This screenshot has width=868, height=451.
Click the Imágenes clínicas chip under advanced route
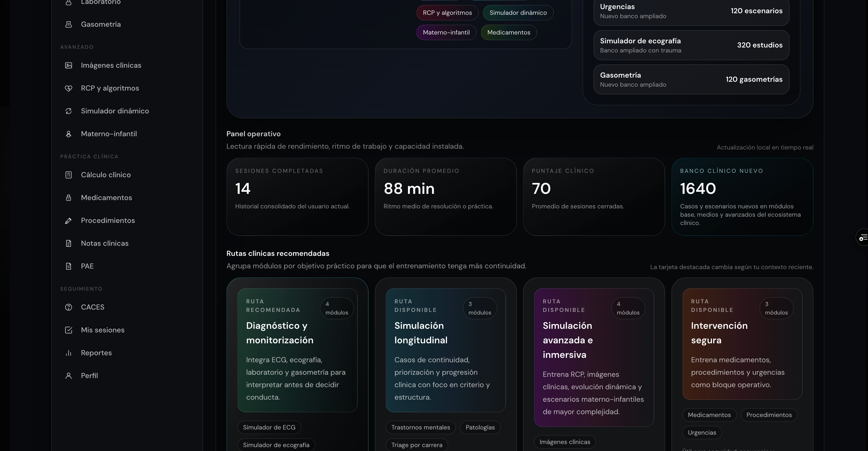pyautogui.click(x=565, y=442)
